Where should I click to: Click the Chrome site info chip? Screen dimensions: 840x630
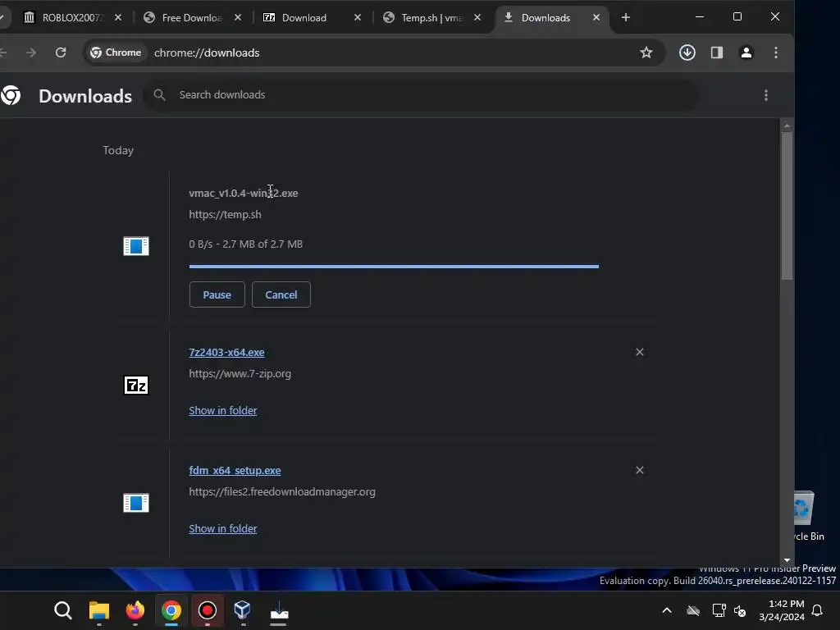pos(116,52)
